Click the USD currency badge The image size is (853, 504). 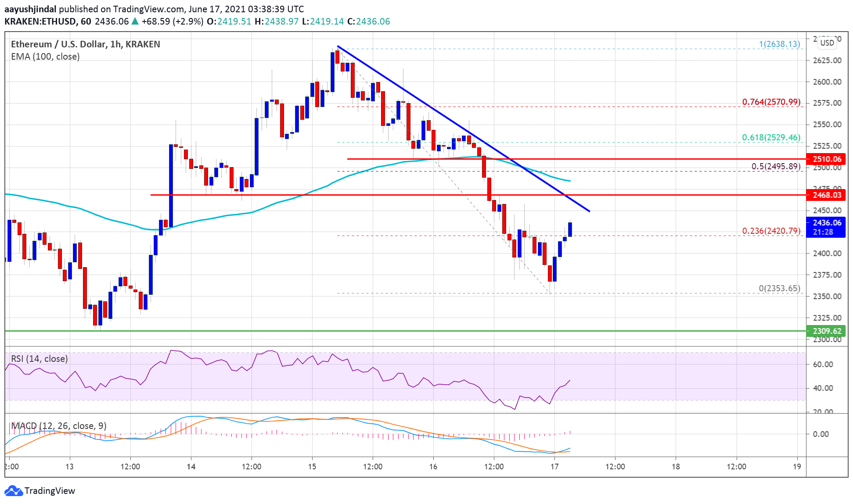tap(827, 43)
